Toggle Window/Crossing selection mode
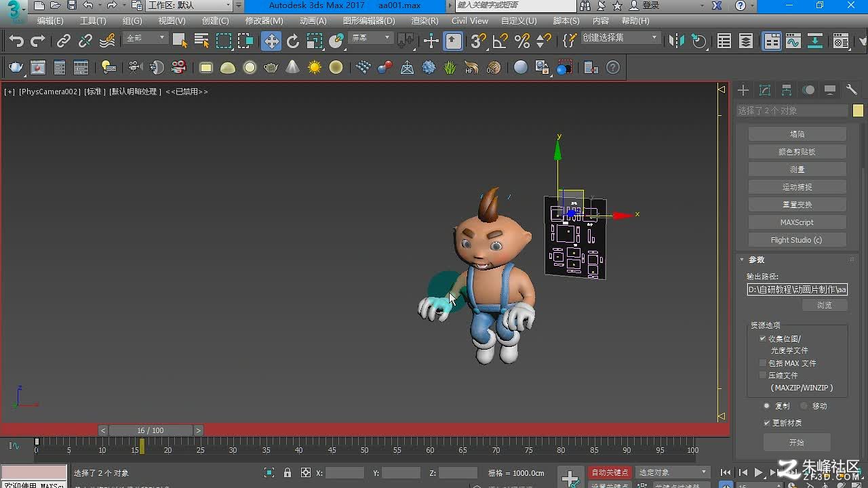868x488 pixels. pyautogui.click(x=245, y=41)
